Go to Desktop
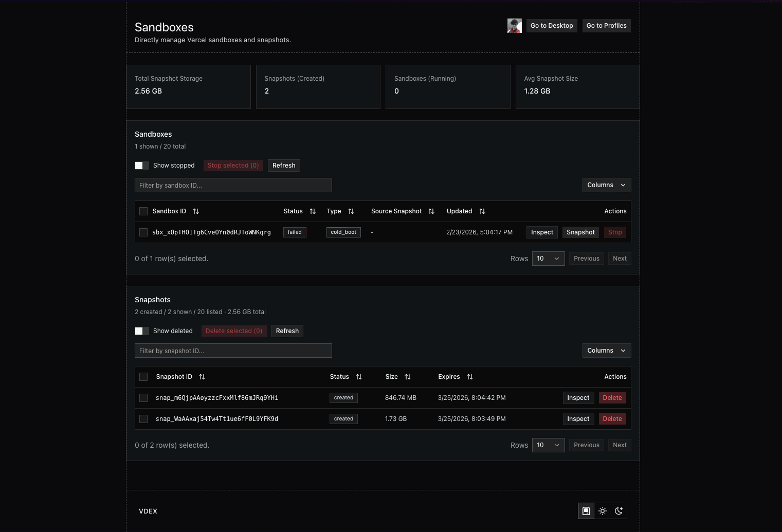Image resolution: width=782 pixels, height=532 pixels. tap(551, 26)
